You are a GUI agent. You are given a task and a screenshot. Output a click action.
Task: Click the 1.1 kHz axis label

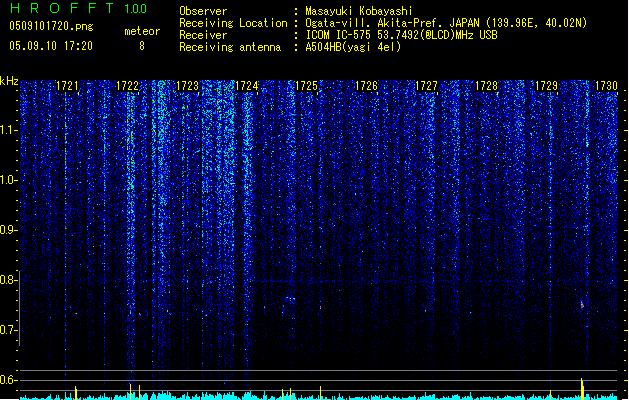click(8, 130)
